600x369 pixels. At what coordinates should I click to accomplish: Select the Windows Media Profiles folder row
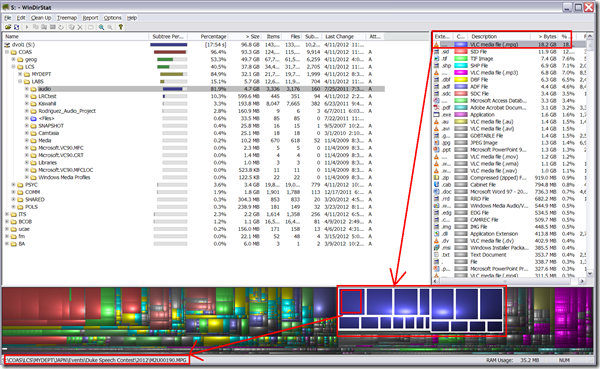click(x=194, y=177)
